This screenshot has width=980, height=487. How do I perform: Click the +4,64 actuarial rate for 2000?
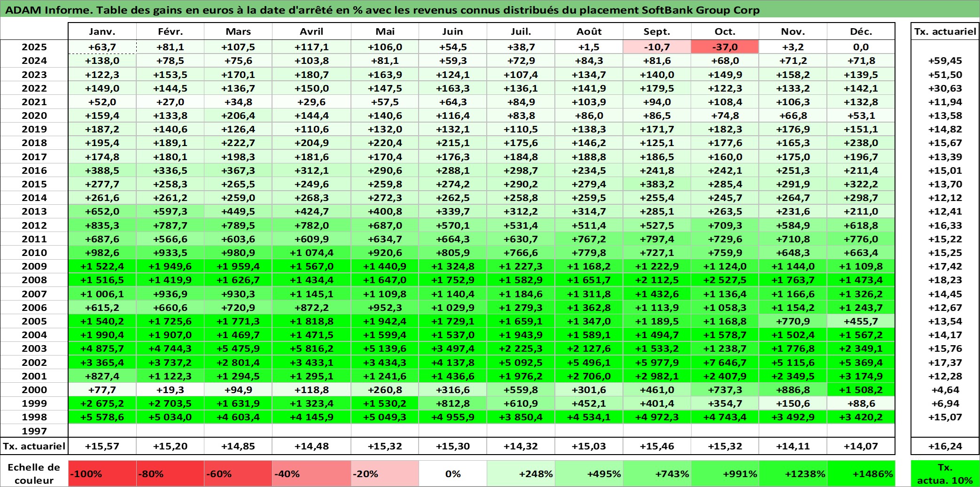pos(945,390)
